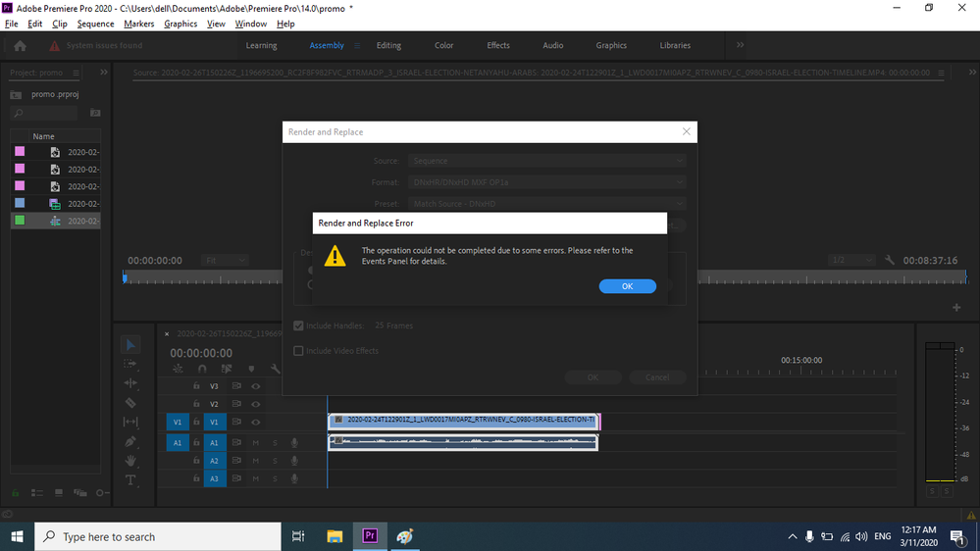Click Source monitor playhead marker
Viewport: 980px width, 551px height.
[x=125, y=276]
